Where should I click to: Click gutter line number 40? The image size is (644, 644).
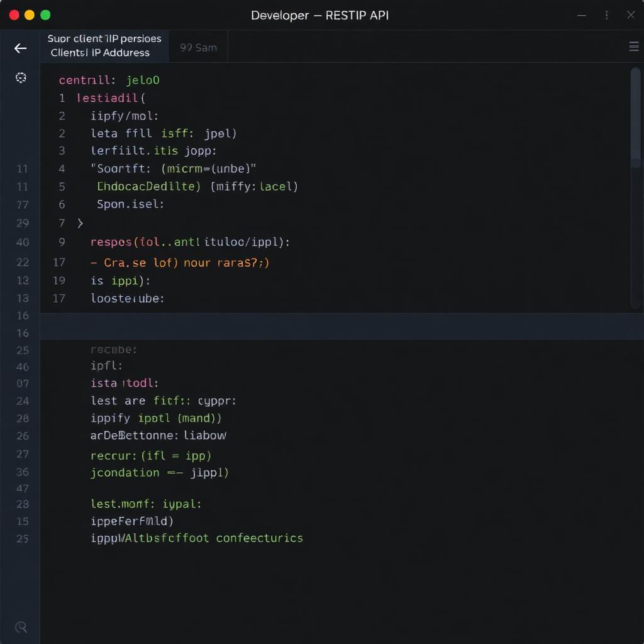[23, 242]
